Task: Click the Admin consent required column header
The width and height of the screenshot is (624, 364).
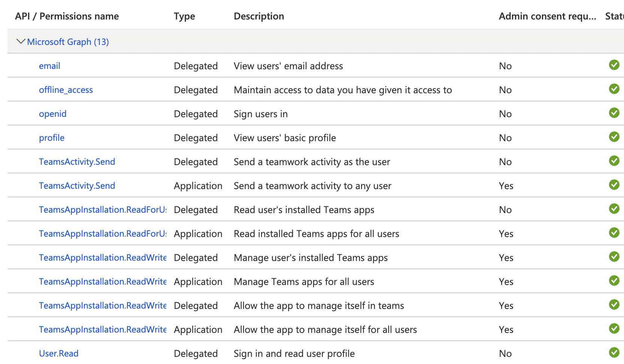Action: (547, 16)
